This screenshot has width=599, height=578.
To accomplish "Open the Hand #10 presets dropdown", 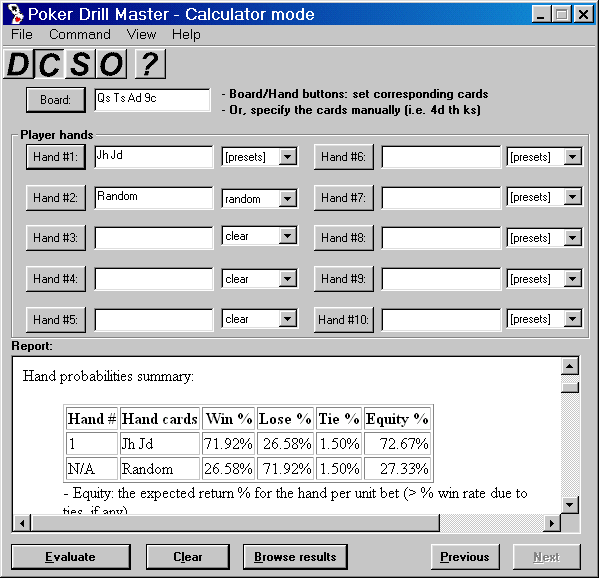I will (545, 319).
